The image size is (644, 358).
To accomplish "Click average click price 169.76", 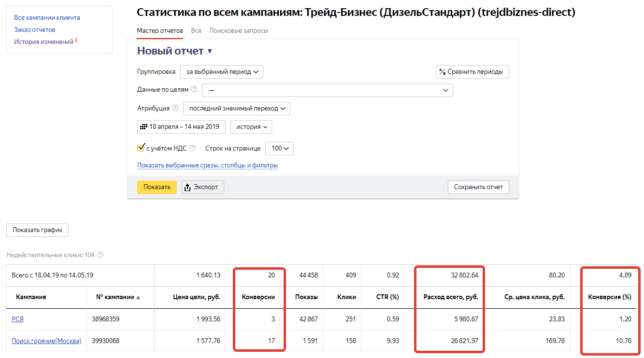I will pos(554,341).
